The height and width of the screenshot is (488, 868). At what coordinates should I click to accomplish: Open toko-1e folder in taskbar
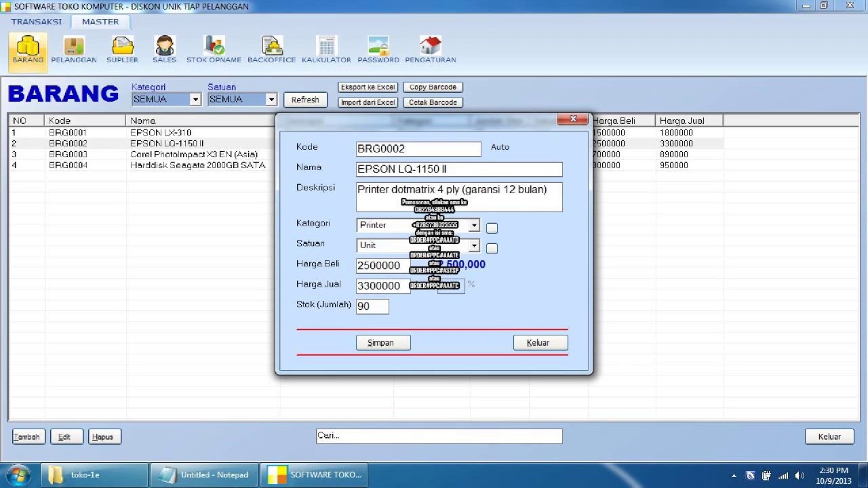click(x=94, y=474)
